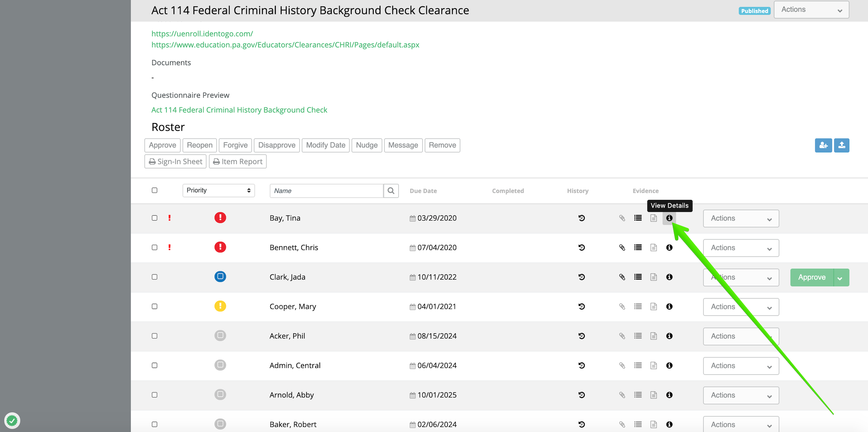The image size is (868, 432).
Task: Click search magnifier next to Name field
Action: point(391,191)
